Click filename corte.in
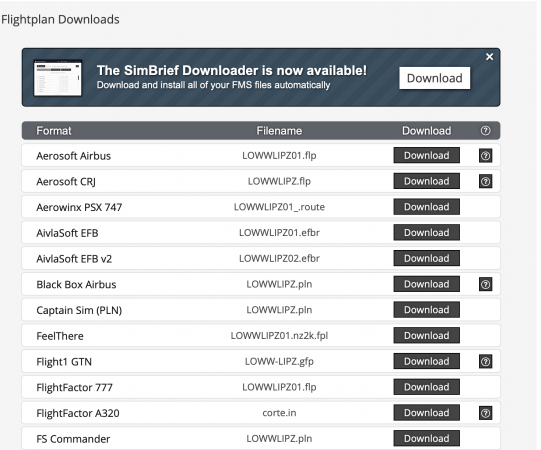Viewport: 542px width, 450px height. (x=279, y=413)
